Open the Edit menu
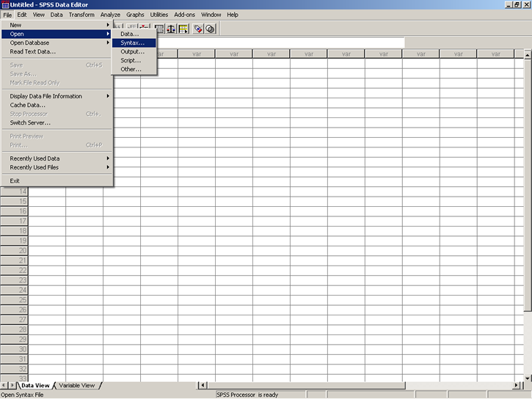Screen dimensions: 532x399 pos(22,15)
